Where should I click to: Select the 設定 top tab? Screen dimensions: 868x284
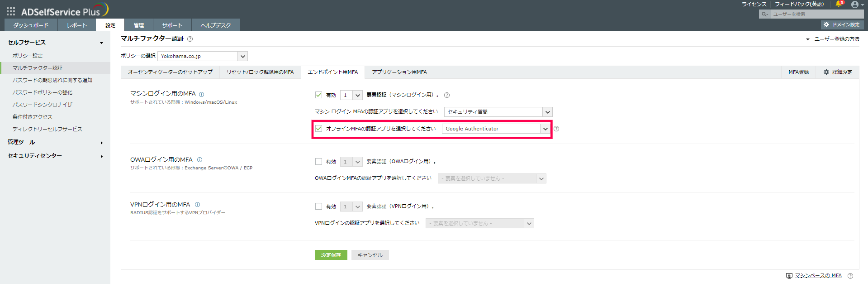coord(110,25)
